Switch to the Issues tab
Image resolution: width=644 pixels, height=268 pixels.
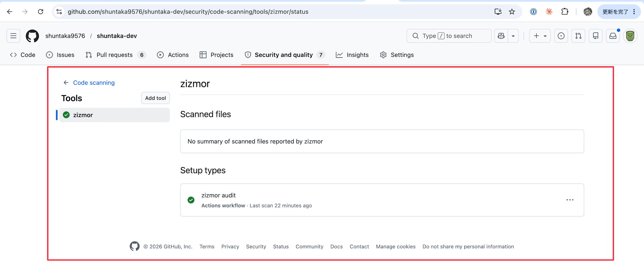tap(60, 55)
